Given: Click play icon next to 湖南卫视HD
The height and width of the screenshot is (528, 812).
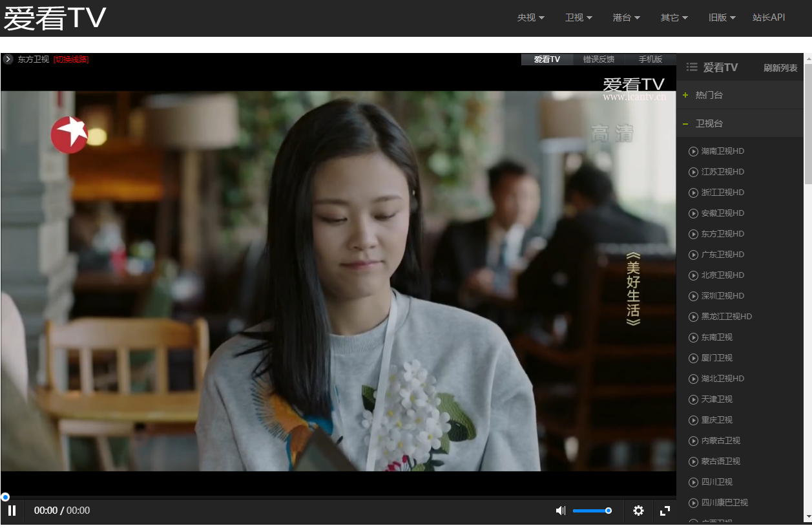Looking at the screenshot, I should click(693, 151).
